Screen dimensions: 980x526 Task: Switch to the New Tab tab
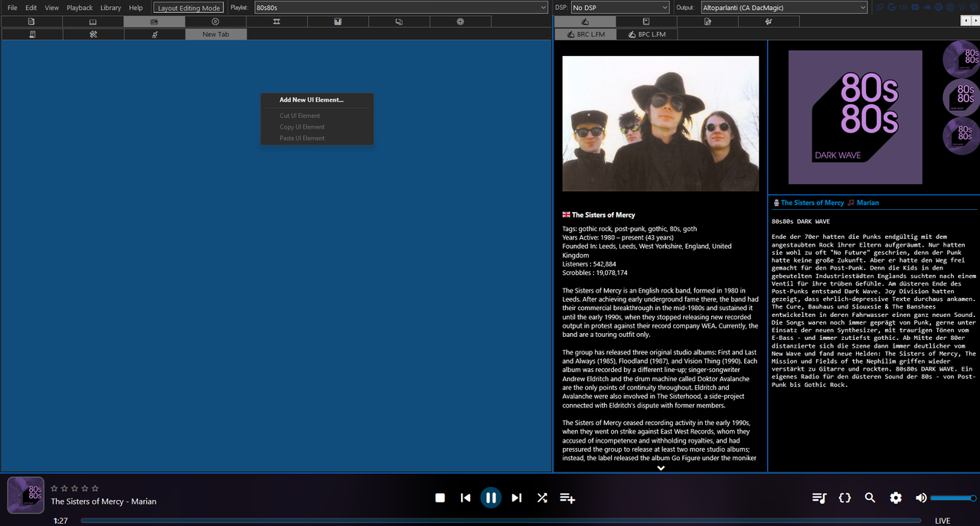[216, 34]
